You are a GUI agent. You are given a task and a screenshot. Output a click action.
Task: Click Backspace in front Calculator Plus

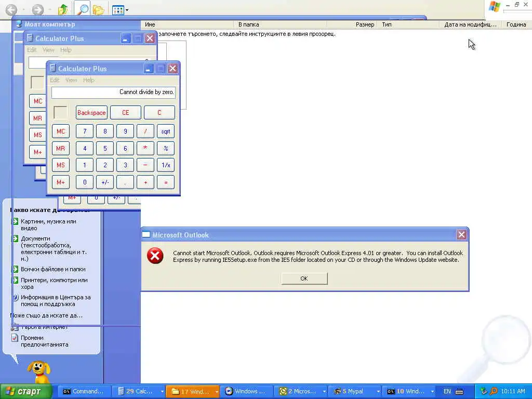(x=91, y=113)
